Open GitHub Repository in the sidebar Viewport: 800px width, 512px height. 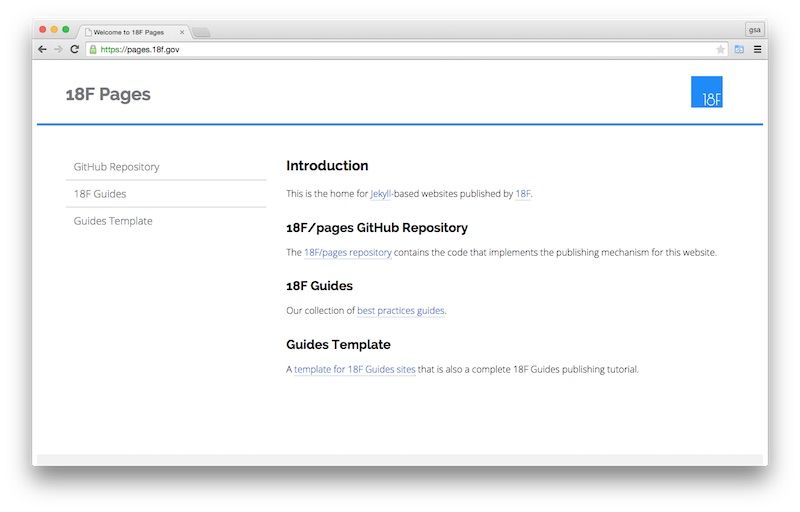(x=116, y=167)
